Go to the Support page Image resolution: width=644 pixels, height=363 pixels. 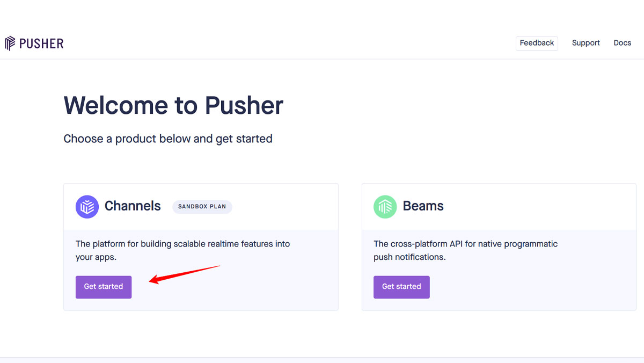click(586, 43)
